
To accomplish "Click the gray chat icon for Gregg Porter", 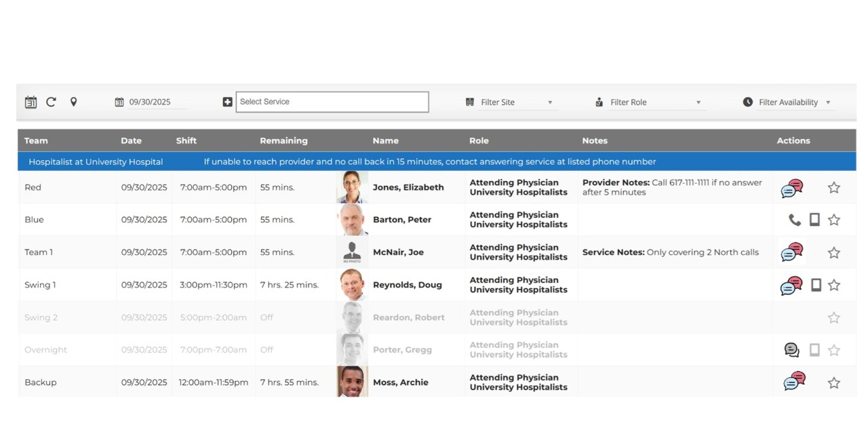I will tap(791, 350).
